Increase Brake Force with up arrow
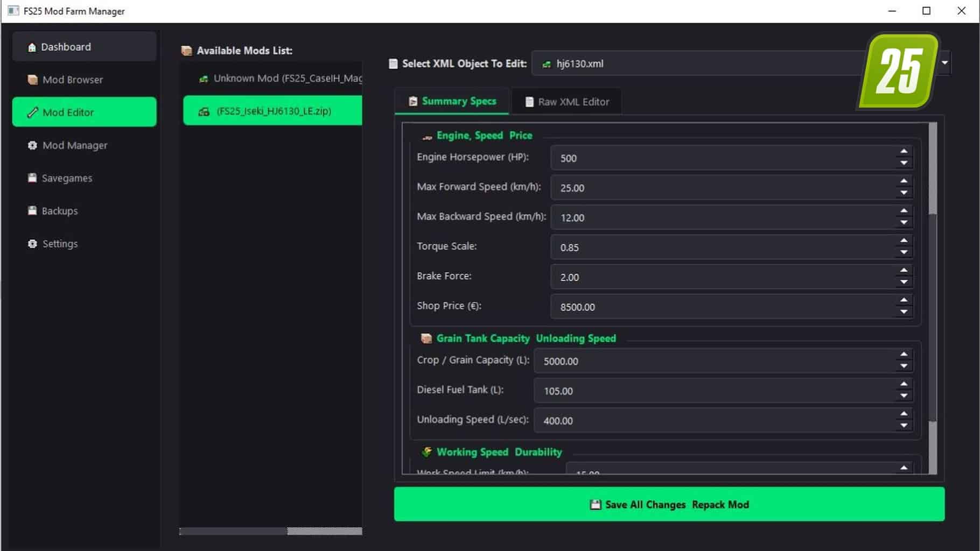980x551 pixels. [904, 271]
